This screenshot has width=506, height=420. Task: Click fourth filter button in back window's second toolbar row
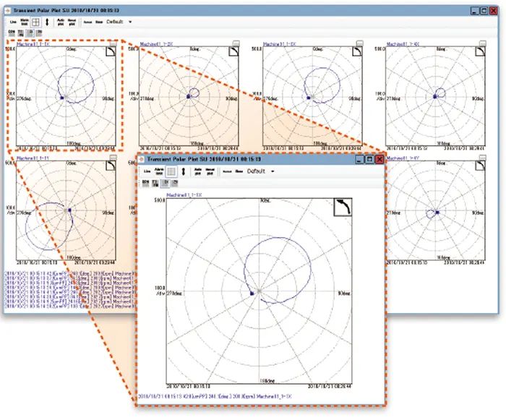click(x=39, y=33)
